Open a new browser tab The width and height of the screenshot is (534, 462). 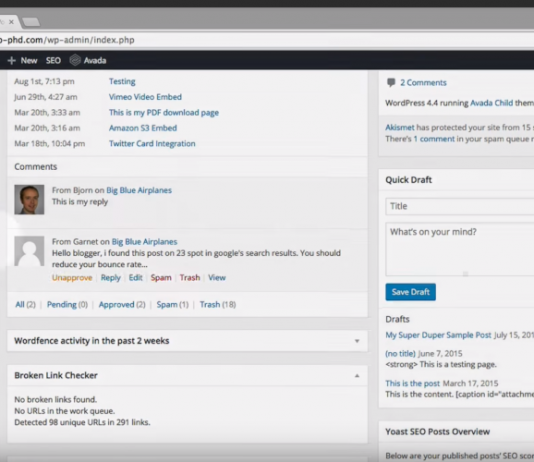coord(31,22)
